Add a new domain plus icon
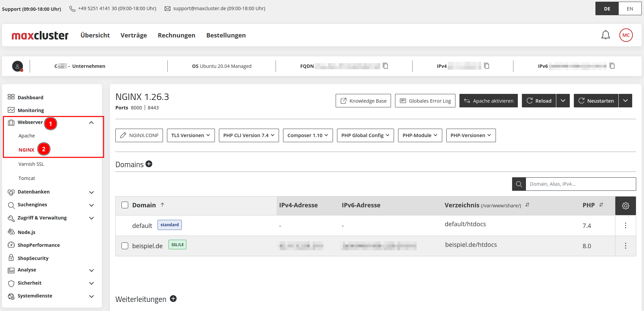The width and height of the screenshot is (644, 311). 149,164
